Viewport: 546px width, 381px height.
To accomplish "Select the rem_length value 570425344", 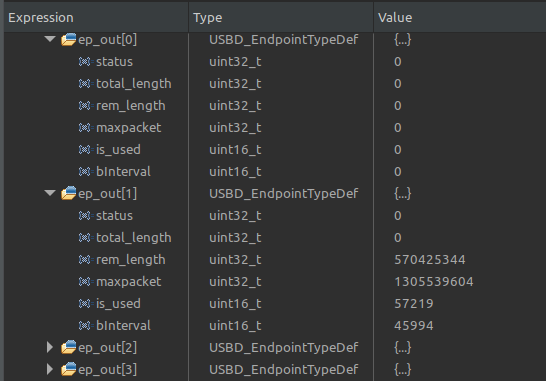I will [430, 259].
